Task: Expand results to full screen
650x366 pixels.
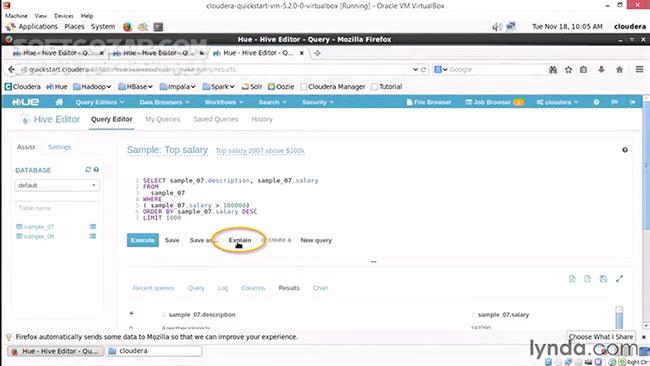Action: click(619, 279)
